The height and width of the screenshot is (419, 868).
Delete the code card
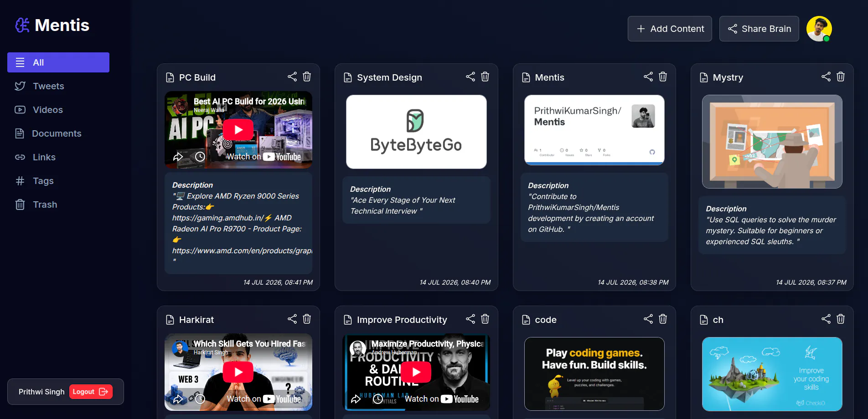pos(663,319)
